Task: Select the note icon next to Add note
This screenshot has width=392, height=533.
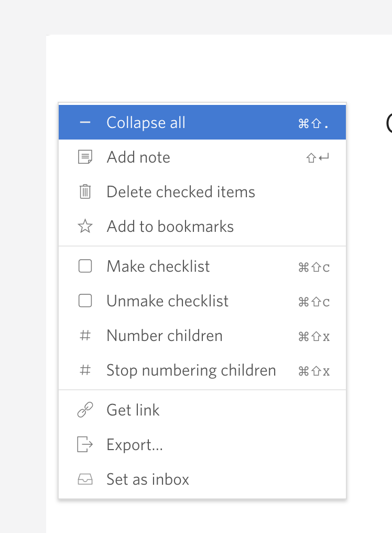Action: (85, 157)
